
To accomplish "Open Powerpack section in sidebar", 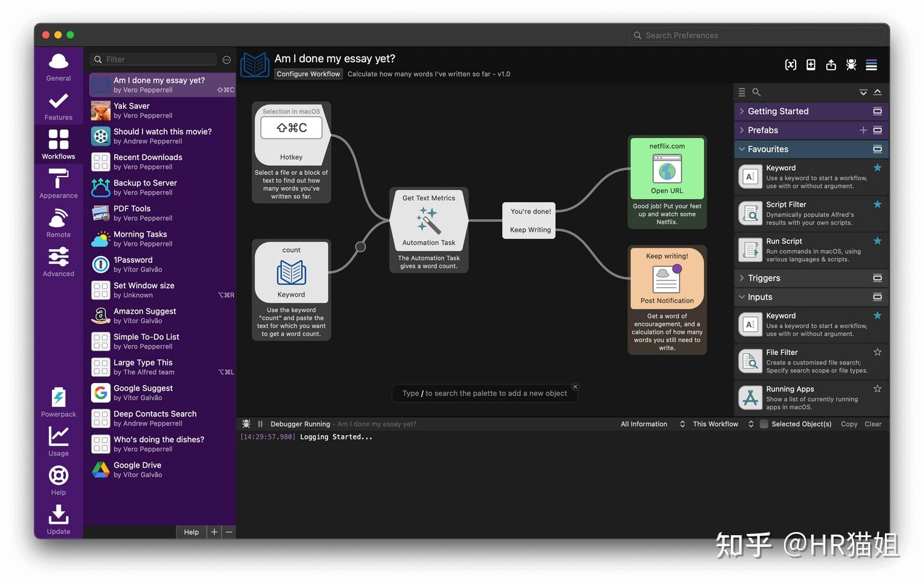I will pos(58,402).
